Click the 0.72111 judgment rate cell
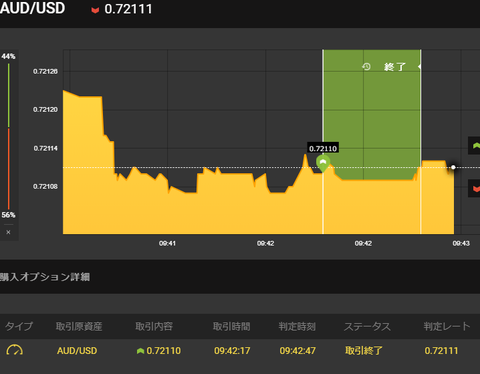The image size is (480, 374). tap(441, 351)
